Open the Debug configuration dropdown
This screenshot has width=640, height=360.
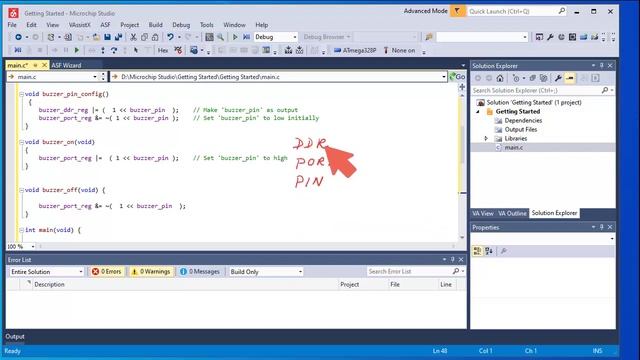click(x=295, y=37)
